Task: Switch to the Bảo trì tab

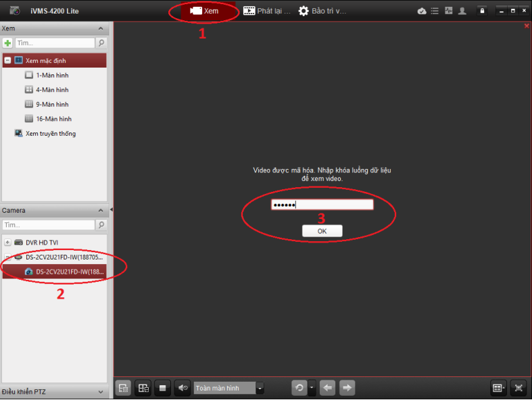Action: click(322, 11)
